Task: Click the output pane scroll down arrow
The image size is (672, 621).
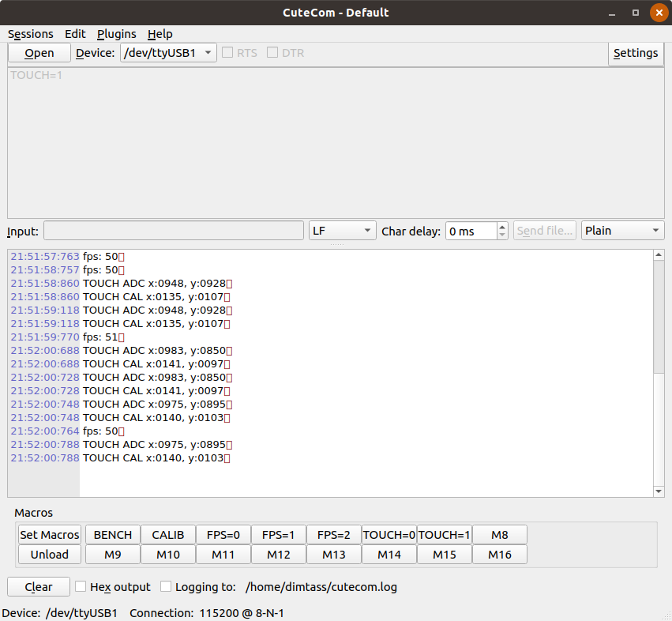Action: pyautogui.click(x=659, y=491)
